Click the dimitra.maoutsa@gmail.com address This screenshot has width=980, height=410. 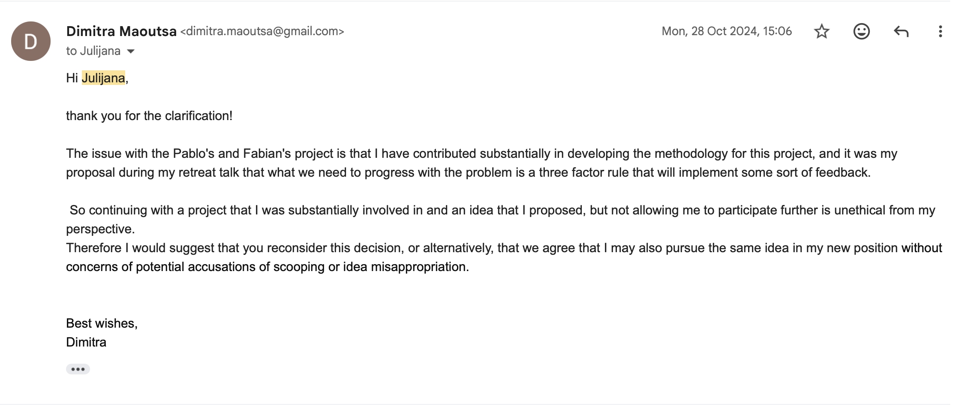click(262, 31)
